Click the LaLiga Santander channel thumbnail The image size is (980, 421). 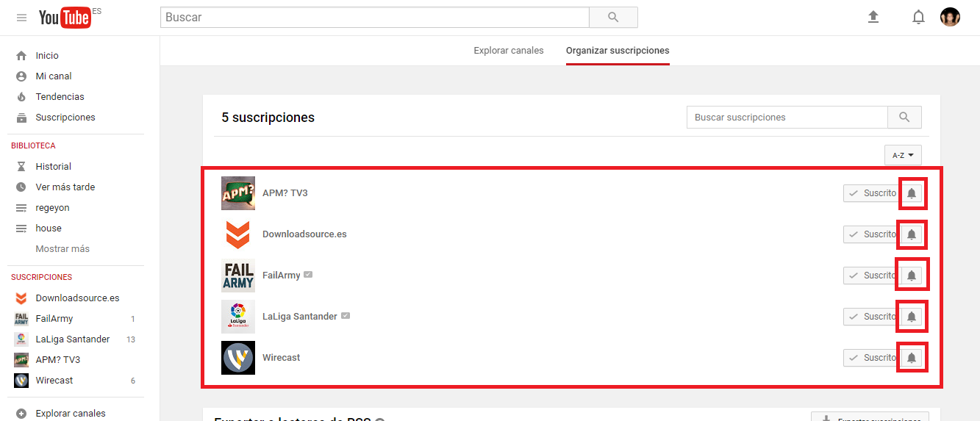238,317
